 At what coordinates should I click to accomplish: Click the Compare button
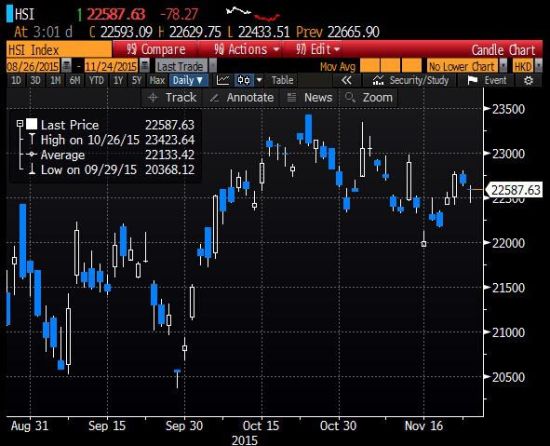click(156, 49)
